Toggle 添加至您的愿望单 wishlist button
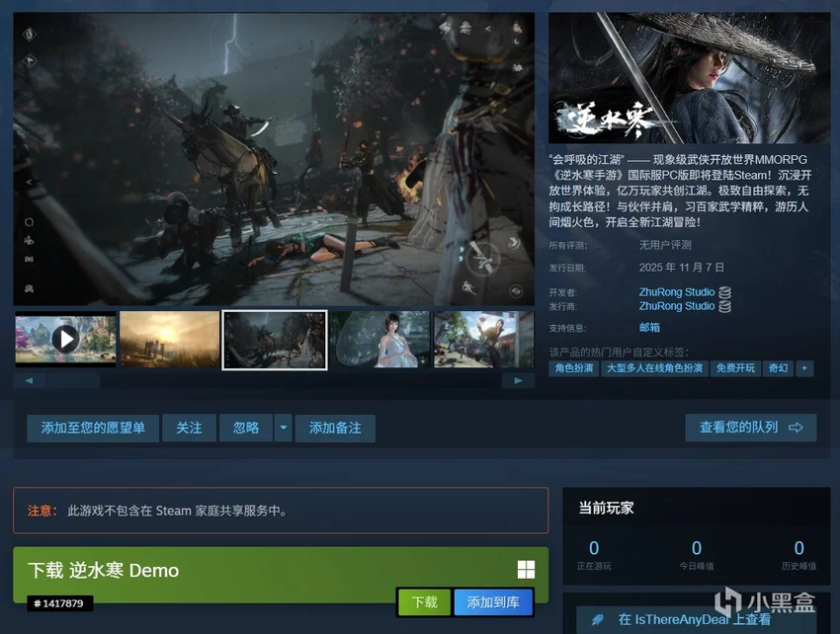This screenshot has width=840, height=634. pos(93,428)
